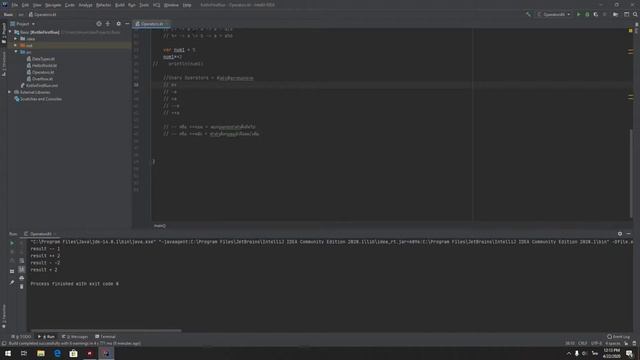The image size is (640, 360).
Task: Open the Windows notification center
Action: pyautogui.click(x=629, y=353)
